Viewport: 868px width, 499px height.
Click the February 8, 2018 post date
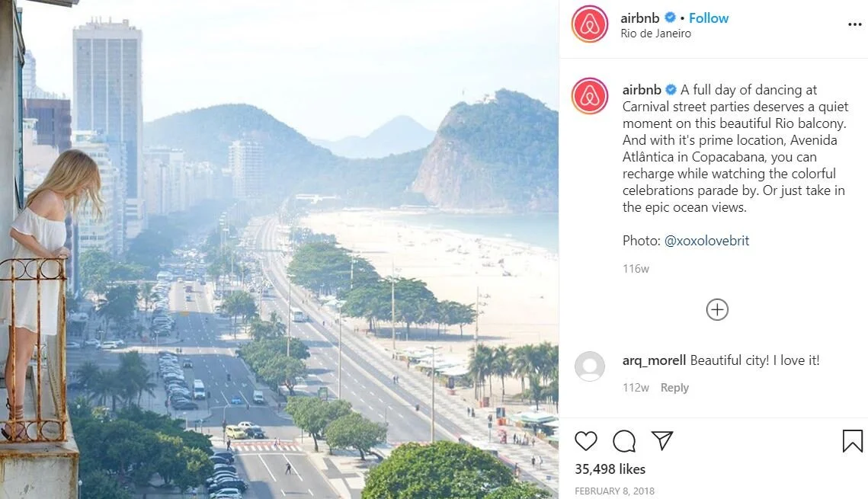[x=614, y=491]
